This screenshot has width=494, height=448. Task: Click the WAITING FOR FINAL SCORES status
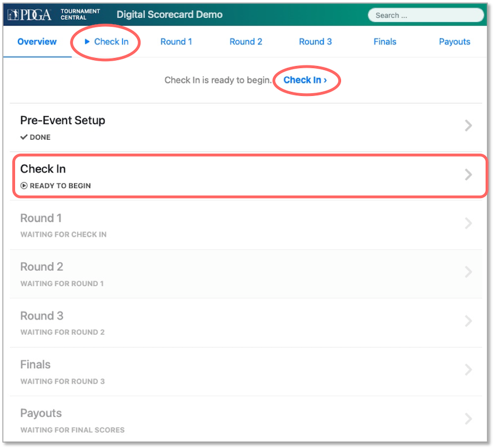pyautogui.click(x=72, y=430)
